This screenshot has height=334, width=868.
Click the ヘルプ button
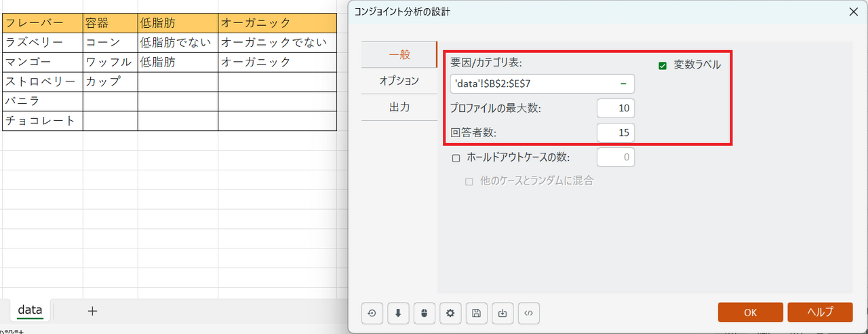click(x=819, y=312)
